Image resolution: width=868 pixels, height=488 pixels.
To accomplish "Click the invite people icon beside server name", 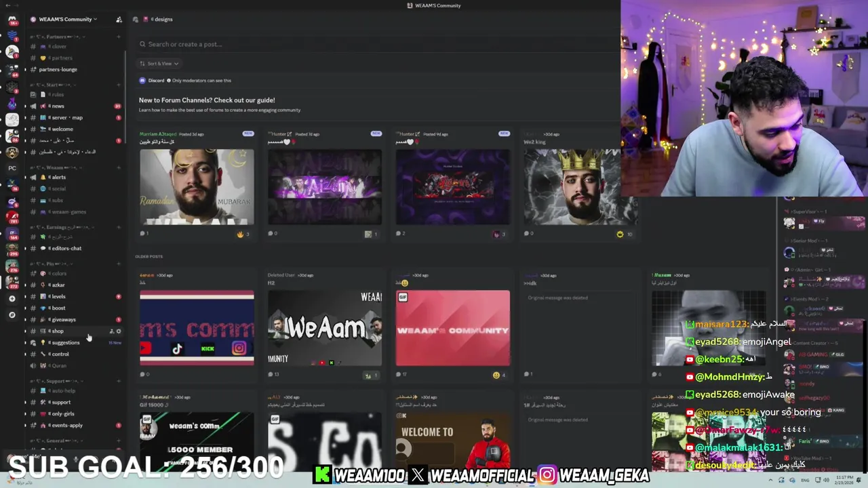I will click(119, 19).
